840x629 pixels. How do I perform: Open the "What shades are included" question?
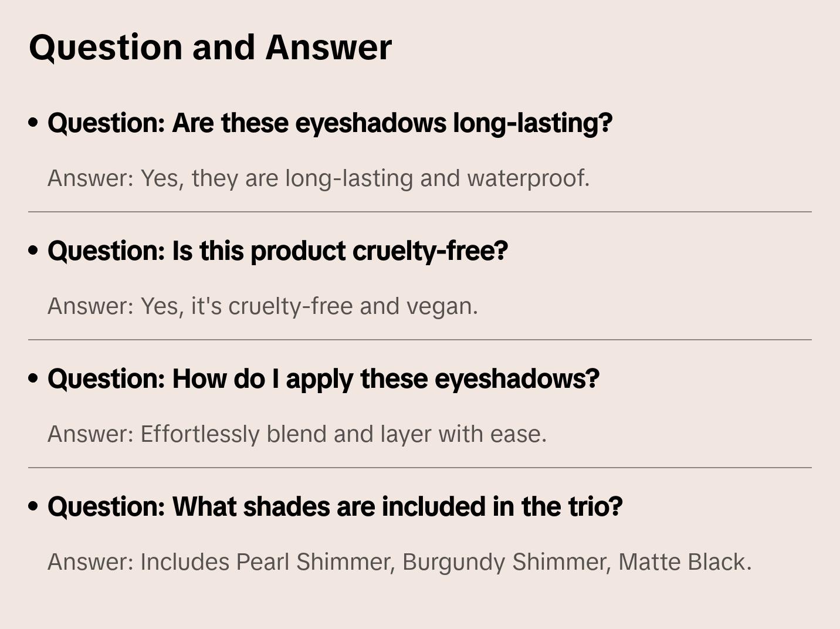[x=335, y=507]
